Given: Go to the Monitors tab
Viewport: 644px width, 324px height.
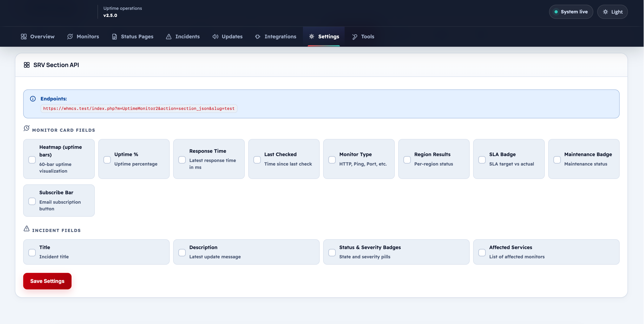Looking at the screenshot, I should click(x=83, y=37).
